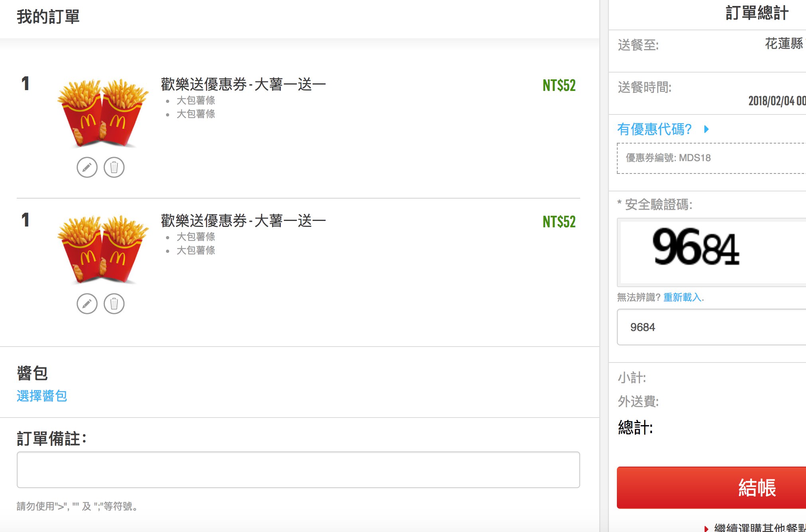Click the first fries product image
This screenshot has height=532, width=806.
click(103, 113)
